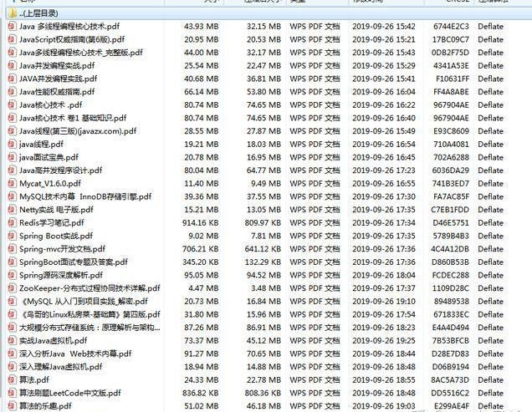Viewport: 532px width, 412px height.
Task: Click PDF icon of Java线程(第三版)(javazx.com).pdf
Action: 12,131
